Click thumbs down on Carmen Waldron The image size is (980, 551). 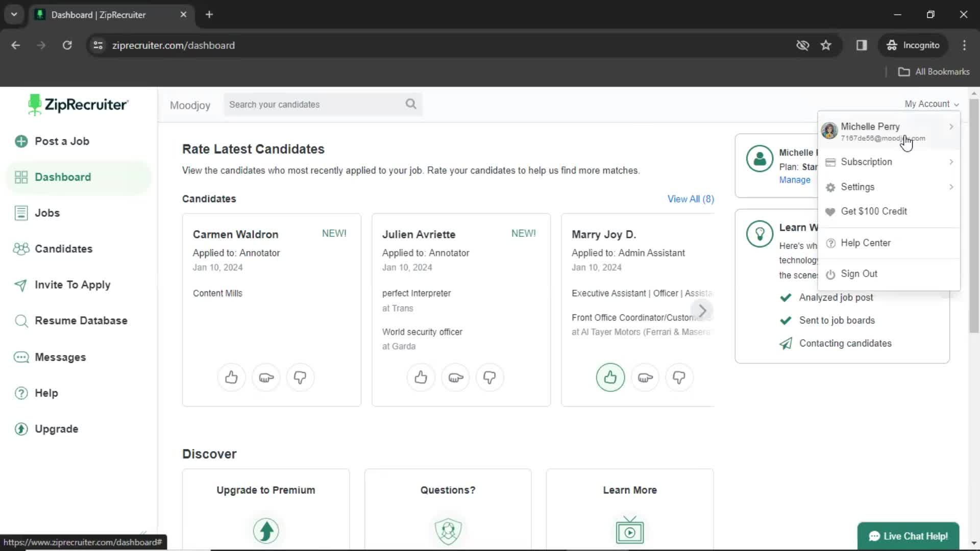click(300, 377)
